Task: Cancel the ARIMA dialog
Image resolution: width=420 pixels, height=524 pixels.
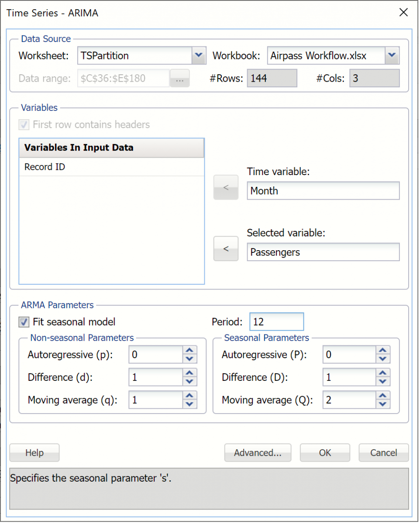Action: tap(383, 453)
